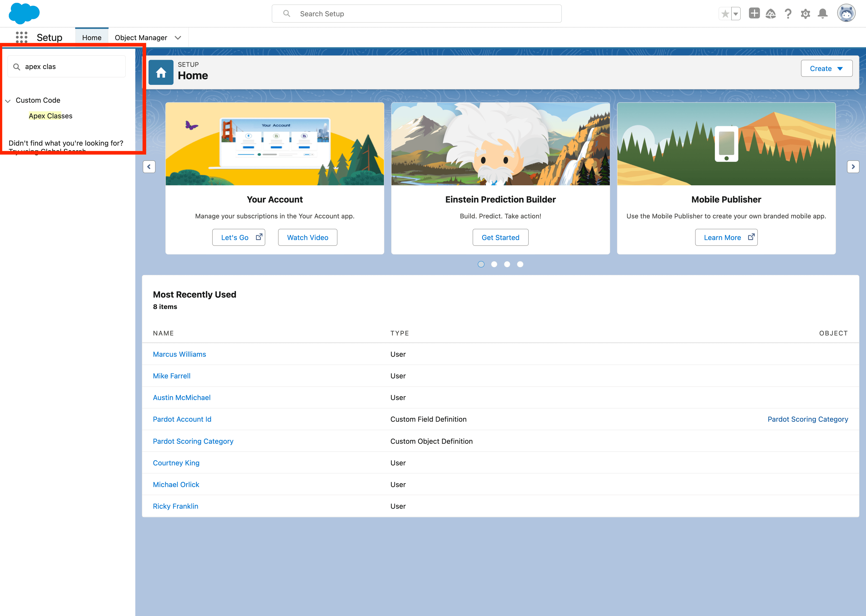Open the App Launcher dots icon
The image size is (866, 616).
coord(22,37)
